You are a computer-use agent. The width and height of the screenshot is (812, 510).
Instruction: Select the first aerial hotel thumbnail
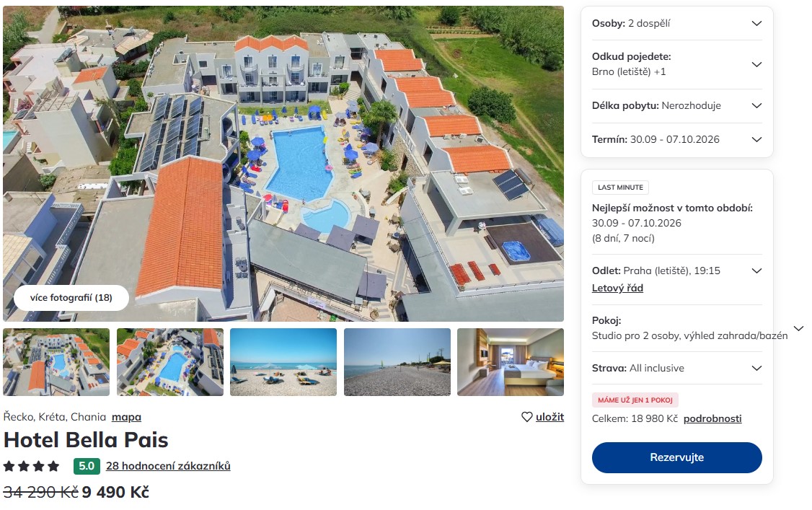click(x=56, y=362)
